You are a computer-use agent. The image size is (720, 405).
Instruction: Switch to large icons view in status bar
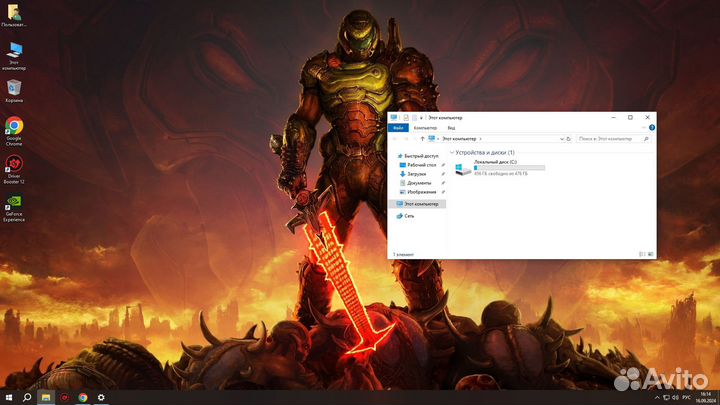tap(650, 254)
